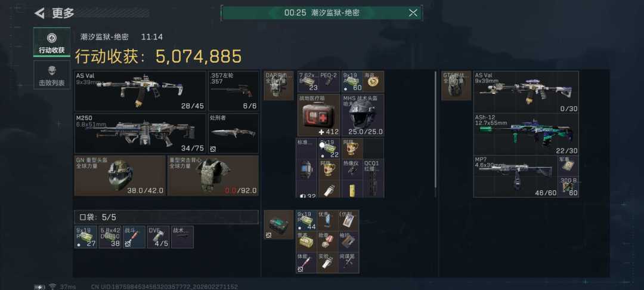The height and width of the screenshot is (290, 644).
Task: Select the 处刑者 knife icon
Action: [234, 134]
